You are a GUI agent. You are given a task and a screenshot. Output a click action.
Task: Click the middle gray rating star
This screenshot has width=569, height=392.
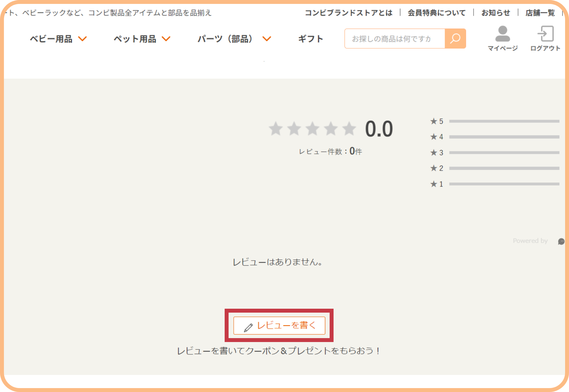313,128
